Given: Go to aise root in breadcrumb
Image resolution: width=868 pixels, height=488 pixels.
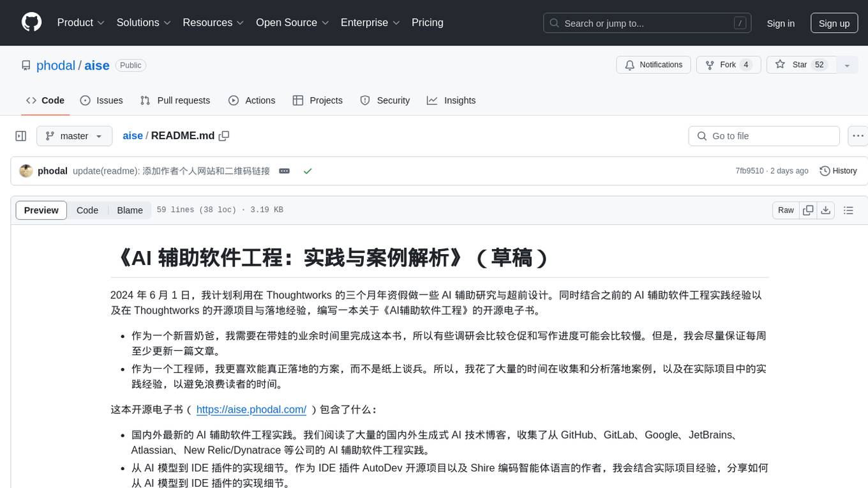Looking at the screenshot, I should [133, 136].
